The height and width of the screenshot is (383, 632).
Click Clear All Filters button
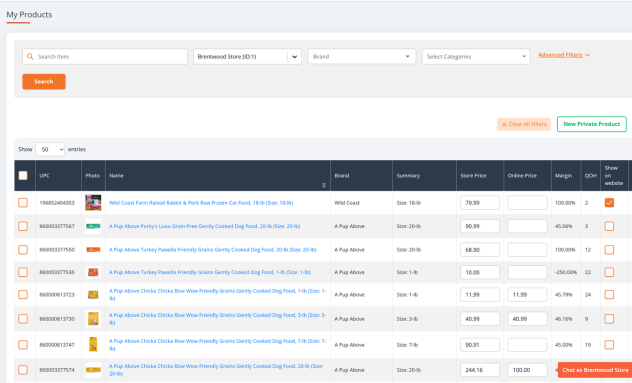524,124
